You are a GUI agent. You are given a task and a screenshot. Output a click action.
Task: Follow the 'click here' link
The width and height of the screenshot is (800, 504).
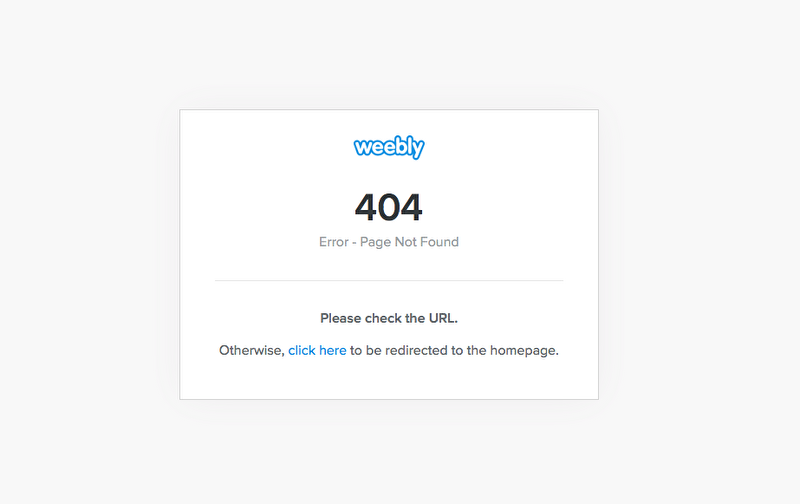(x=317, y=350)
